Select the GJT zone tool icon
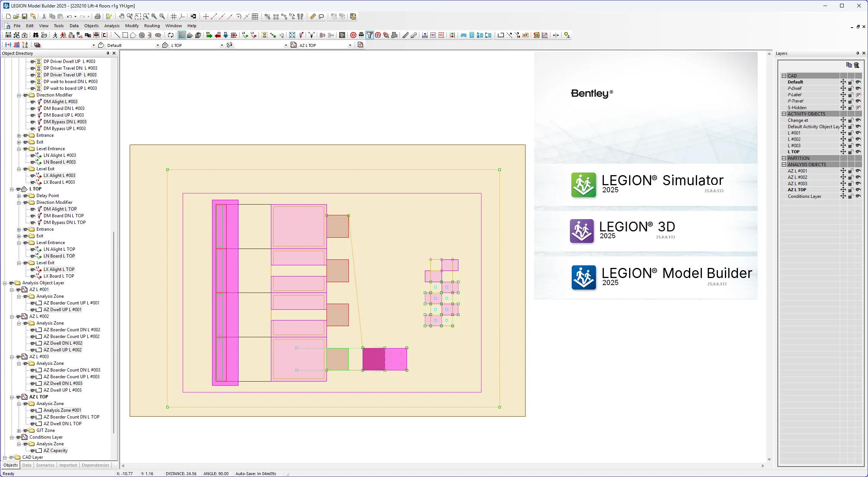 [525, 35]
